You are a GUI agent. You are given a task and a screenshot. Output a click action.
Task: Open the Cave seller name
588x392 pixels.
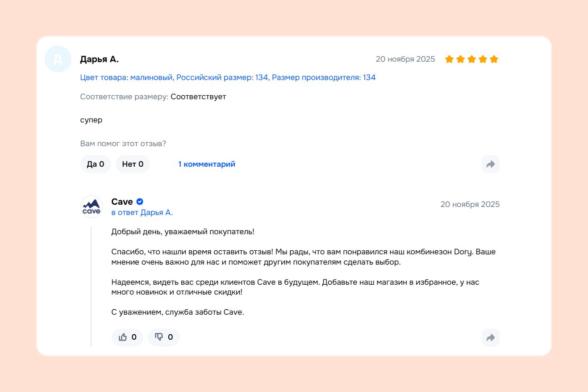tap(122, 202)
